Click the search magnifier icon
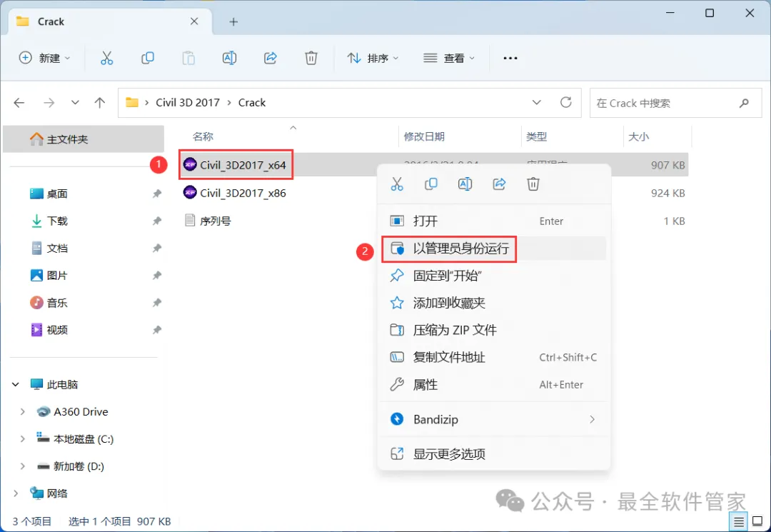This screenshot has width=771, height=532. 744,103
